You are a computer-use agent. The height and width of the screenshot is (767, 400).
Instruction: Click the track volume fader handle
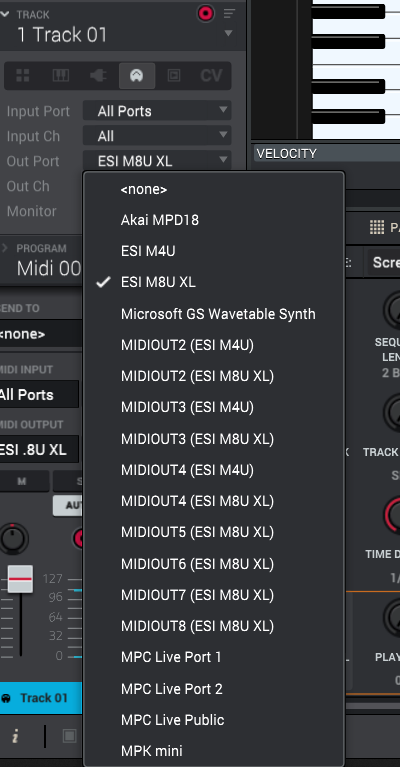tap(20, 579)
